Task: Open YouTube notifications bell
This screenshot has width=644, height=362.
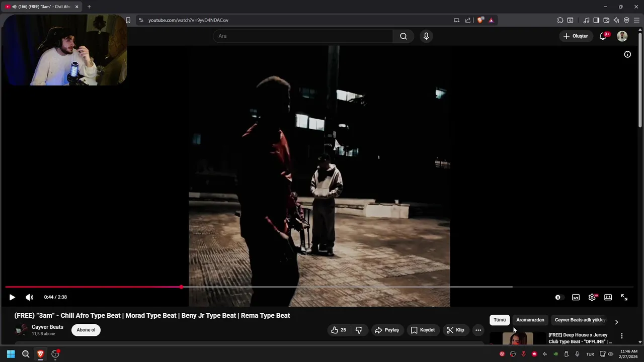Action: click(603, 36)
